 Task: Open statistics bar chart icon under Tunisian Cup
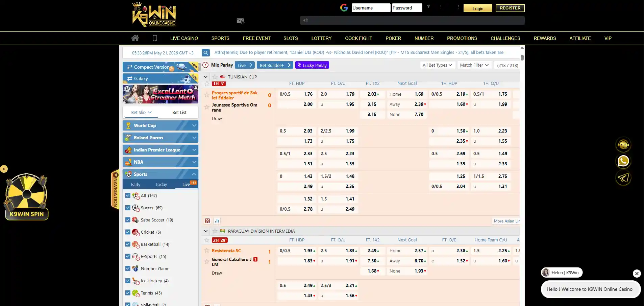point(217,221)
